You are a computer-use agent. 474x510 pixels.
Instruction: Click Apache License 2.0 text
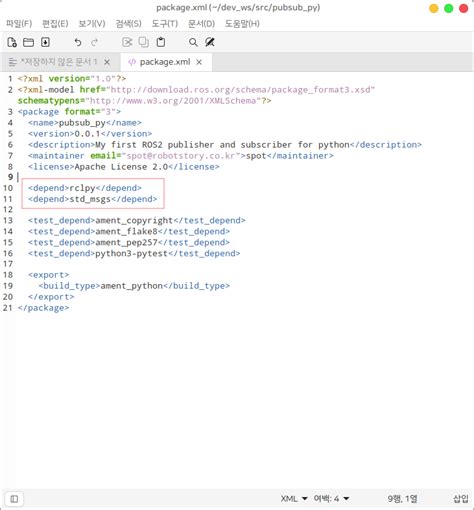pos(121,167)
